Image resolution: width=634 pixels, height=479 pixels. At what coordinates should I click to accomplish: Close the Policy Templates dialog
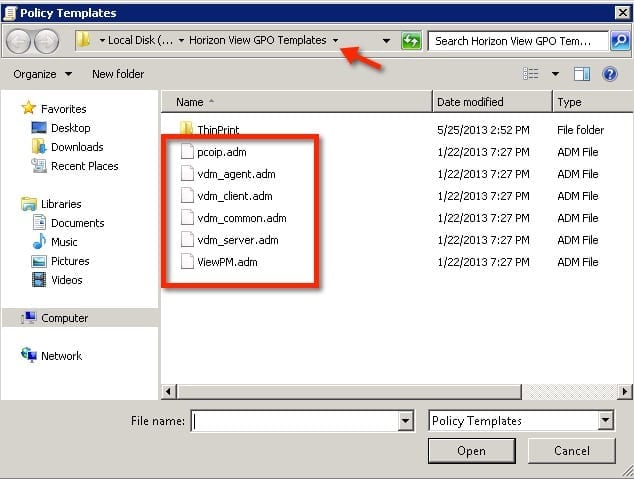(623, 13)
